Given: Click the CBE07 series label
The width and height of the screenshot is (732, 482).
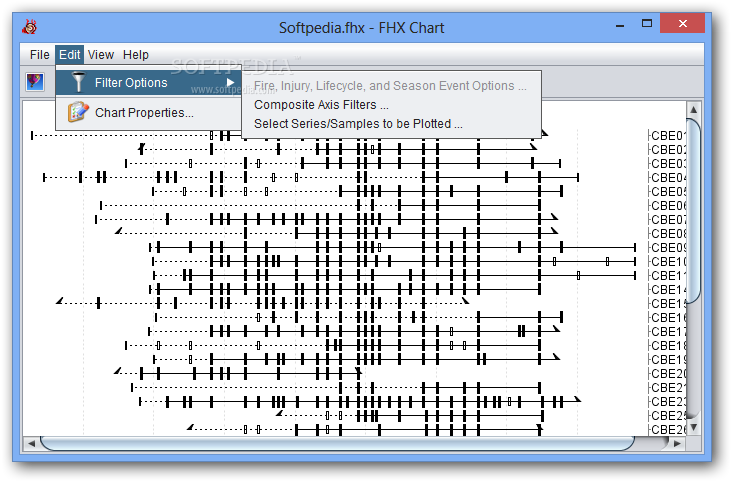Looking at the screenshot, I should (x=668, y=220).
